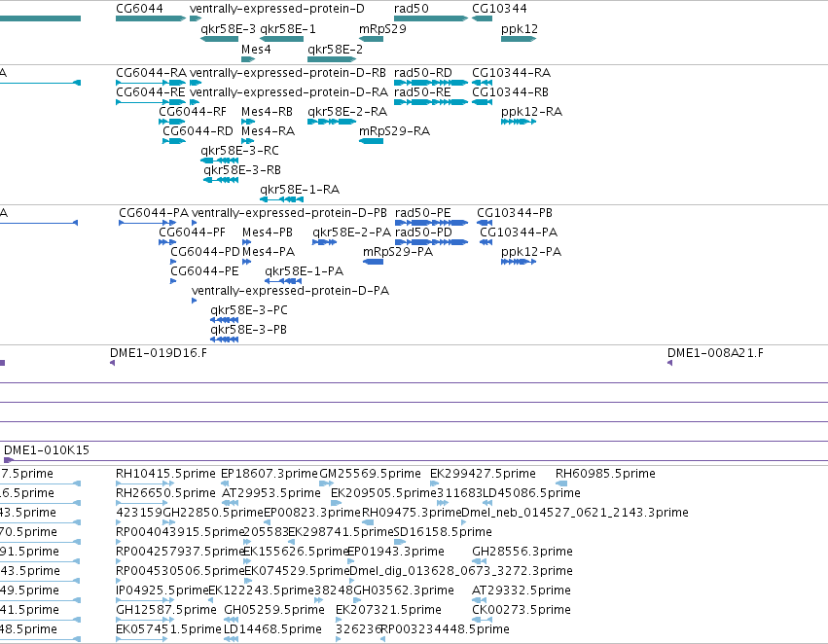
Task: Click the AT29953.5prime EST label
Action: (271, 493)
